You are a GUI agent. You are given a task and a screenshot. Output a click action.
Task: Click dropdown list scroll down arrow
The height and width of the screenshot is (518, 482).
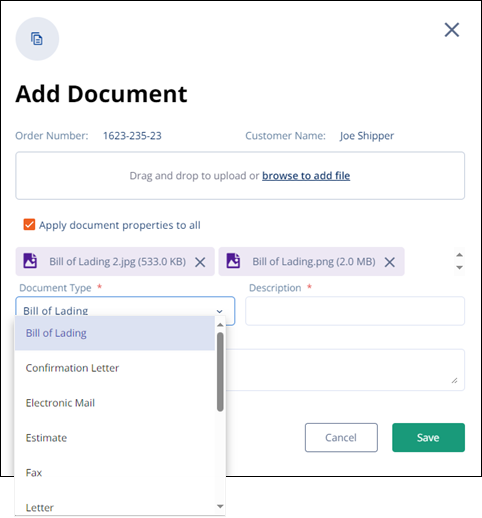tap(220, 506)
